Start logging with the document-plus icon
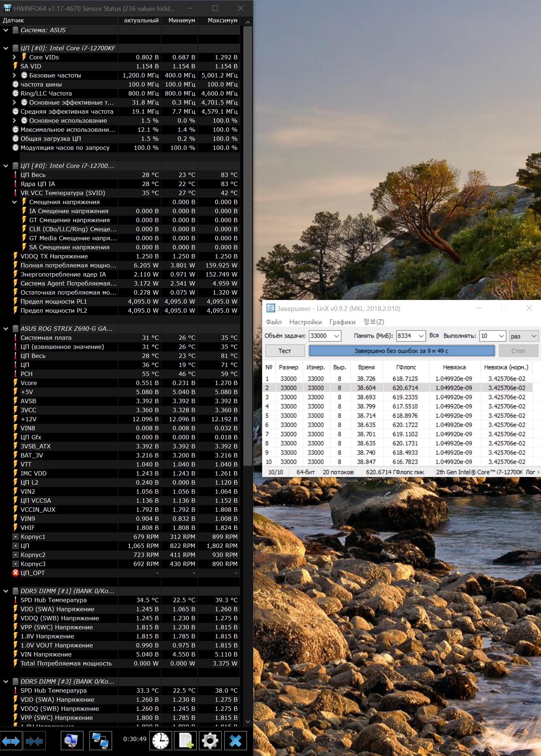The width and height of the screenshot is (541, 756). tap(186, 741)
